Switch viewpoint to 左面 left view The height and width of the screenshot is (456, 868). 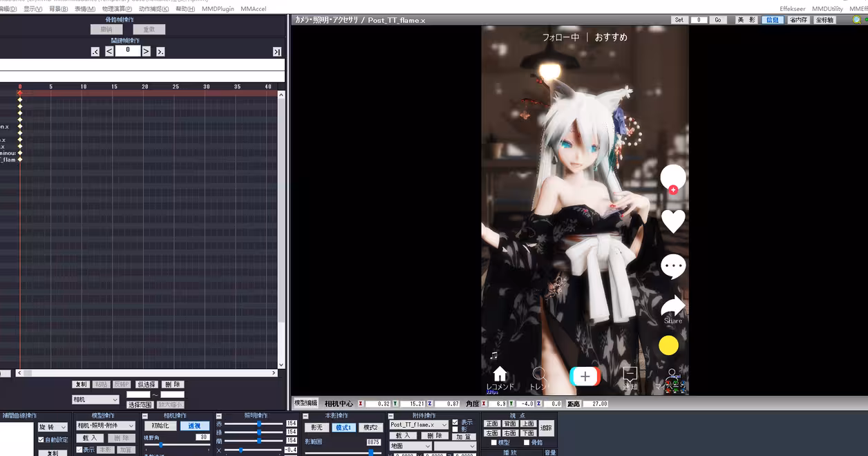tap(492, 433)
